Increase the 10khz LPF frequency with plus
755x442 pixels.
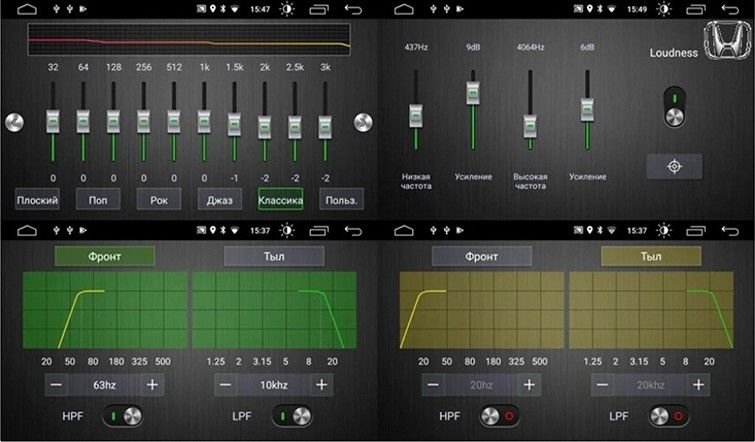[322, 385]
